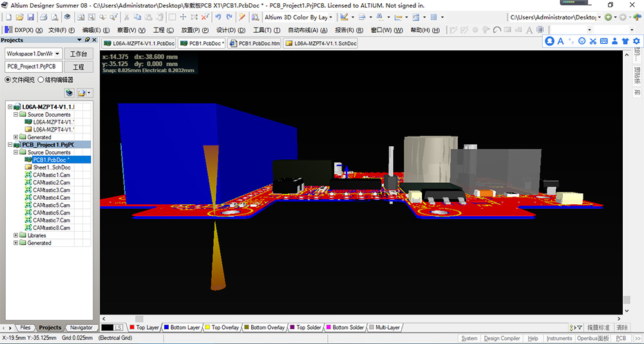The image size is (644, 344).
Task: Open the Workspace1.DsnWrk dropdown
Action: [x=58, y=53]
